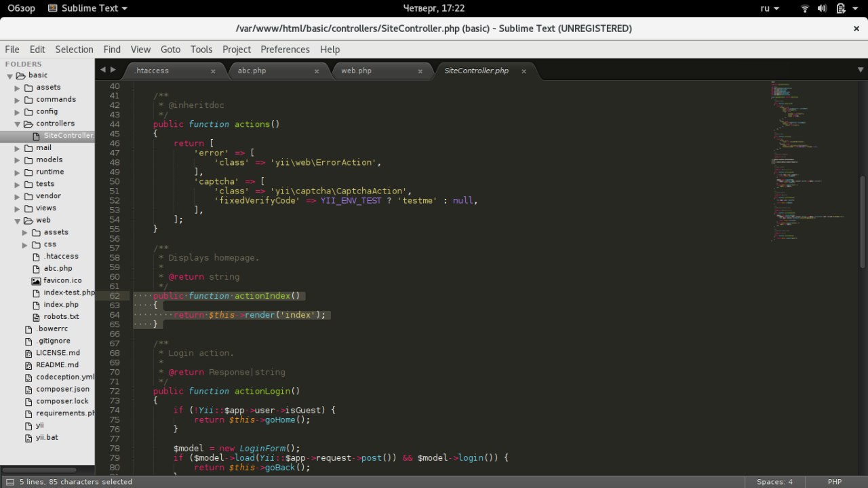The width and height of the screenshot is (868, 488).
Task: Change indentation via Spaces: 4
Action: [x=774, y=482]
